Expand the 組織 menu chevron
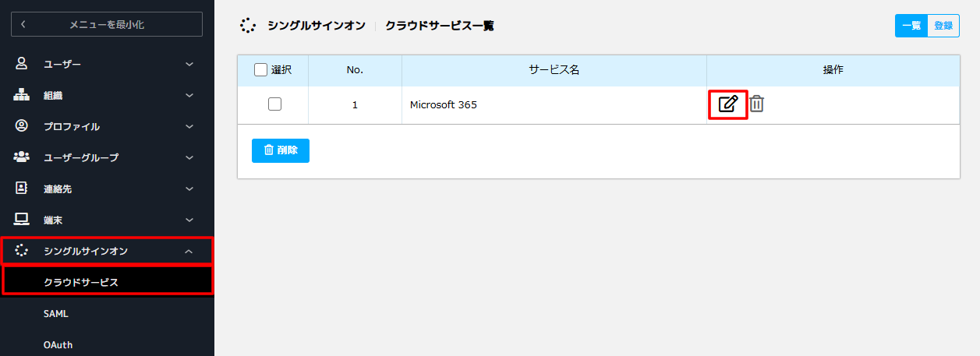 189,95
